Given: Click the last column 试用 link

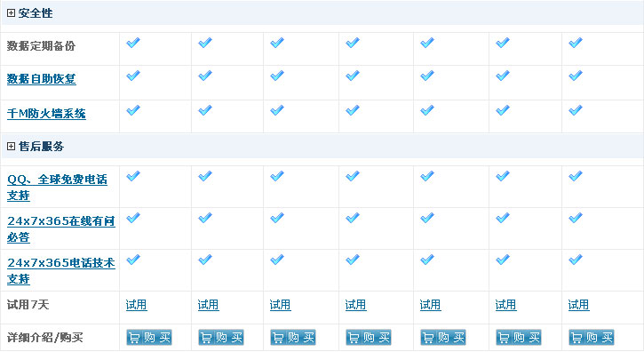Looking at the screenshot, I should tap(578, 305).
